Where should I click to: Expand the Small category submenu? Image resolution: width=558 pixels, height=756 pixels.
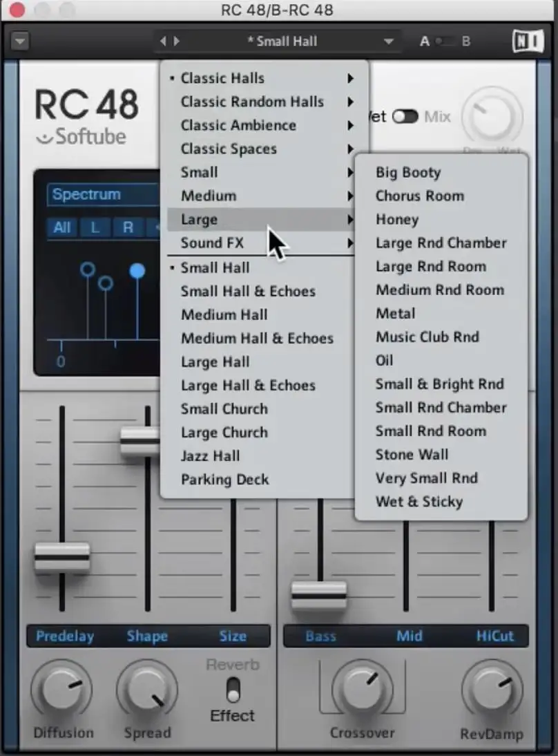pyautogui.click(x=261, y=172)
